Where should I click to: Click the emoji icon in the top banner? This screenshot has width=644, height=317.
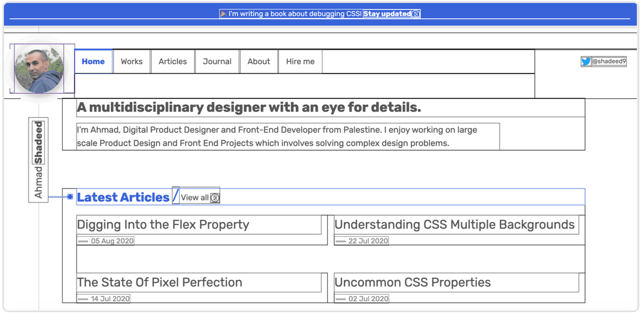[223, 14]
